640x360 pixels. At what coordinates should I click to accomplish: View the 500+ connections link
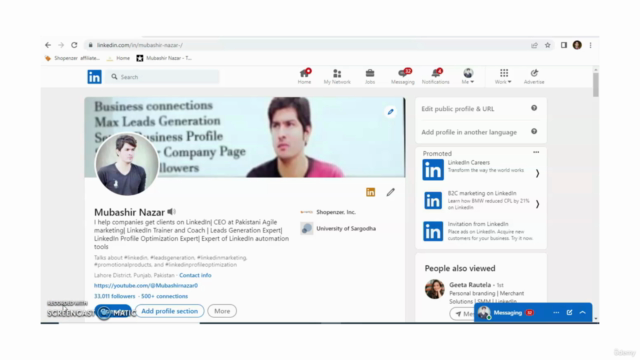pyautogui.click(x=164, y=296)
